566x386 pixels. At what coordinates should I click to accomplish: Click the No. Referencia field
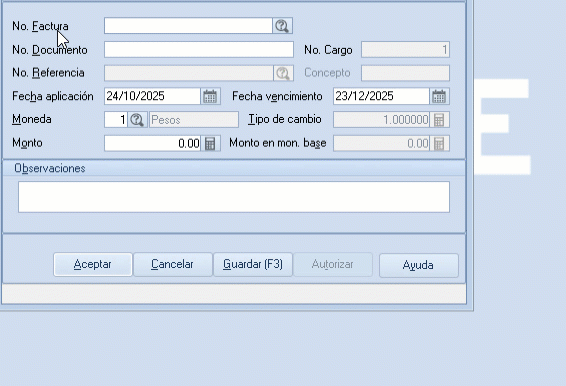tap(189, 73)
